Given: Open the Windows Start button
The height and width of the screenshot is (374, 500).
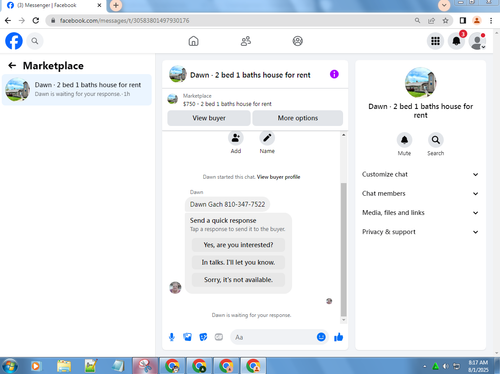Looking at the screenshot, I should pyautogui.click(x=10, y=366).
